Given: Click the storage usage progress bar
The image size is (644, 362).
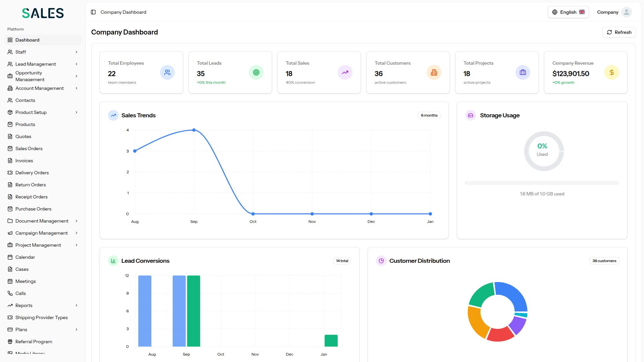Looking at the screenshot, I should 542,183.
